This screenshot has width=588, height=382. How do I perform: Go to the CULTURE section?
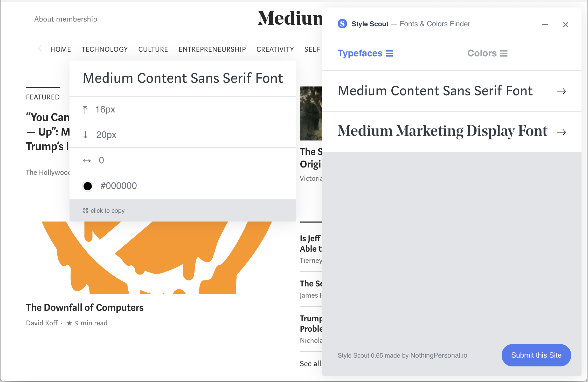153,49
